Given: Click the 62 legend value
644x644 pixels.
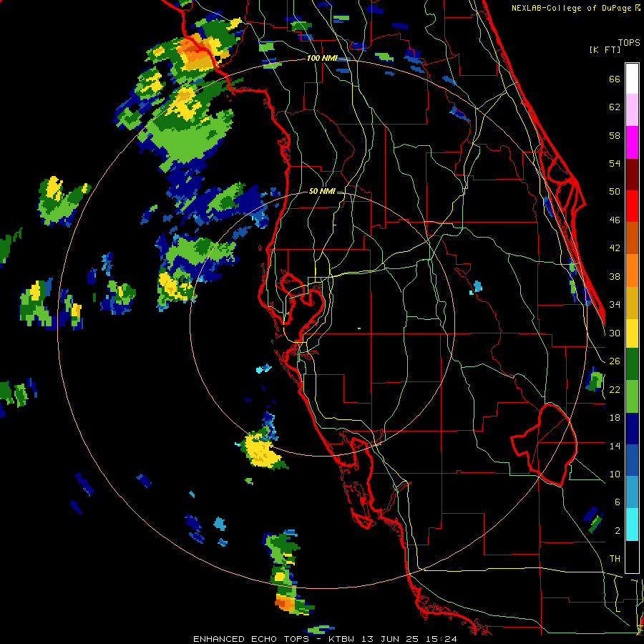Looking at the screenshot, I should [615, 107].
